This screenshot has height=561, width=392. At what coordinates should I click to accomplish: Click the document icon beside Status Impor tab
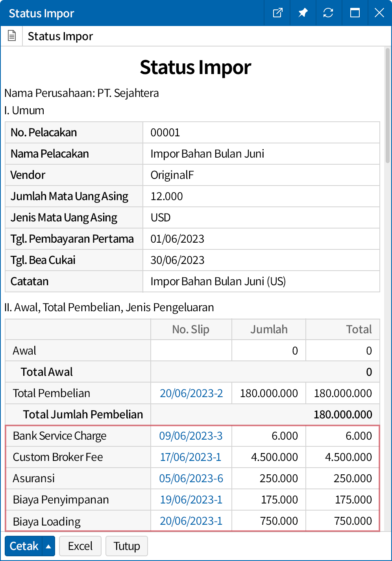click(12, 36)
